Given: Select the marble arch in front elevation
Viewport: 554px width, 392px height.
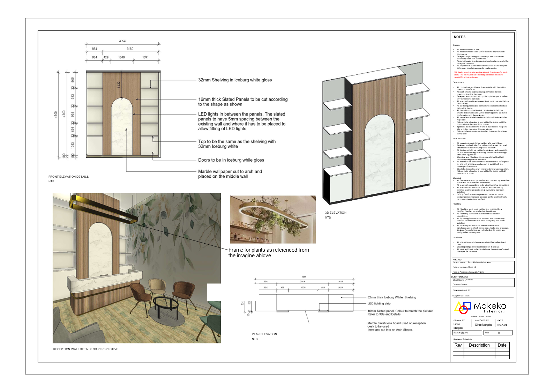Looking at the screenshot, I should click(122, 127).
